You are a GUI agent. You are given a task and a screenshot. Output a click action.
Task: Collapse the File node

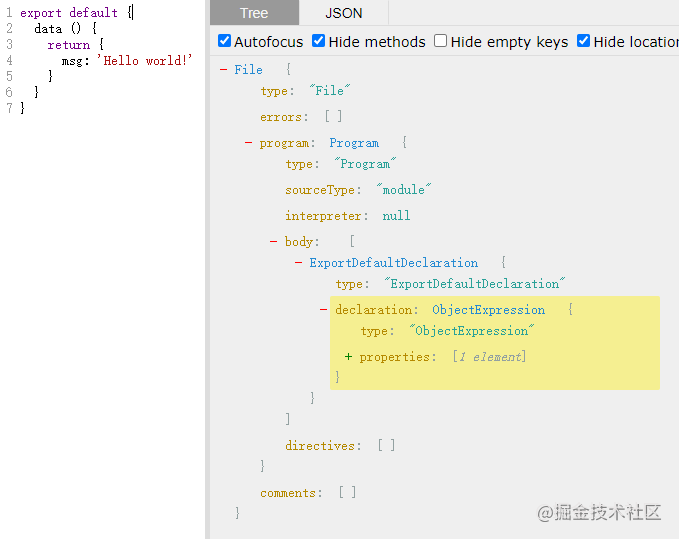coord(223,69)
